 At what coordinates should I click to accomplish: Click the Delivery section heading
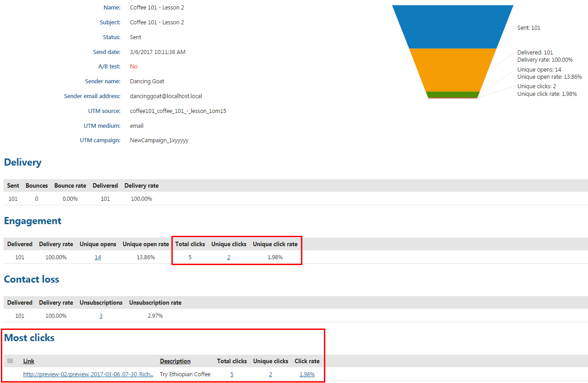(22, 162)
